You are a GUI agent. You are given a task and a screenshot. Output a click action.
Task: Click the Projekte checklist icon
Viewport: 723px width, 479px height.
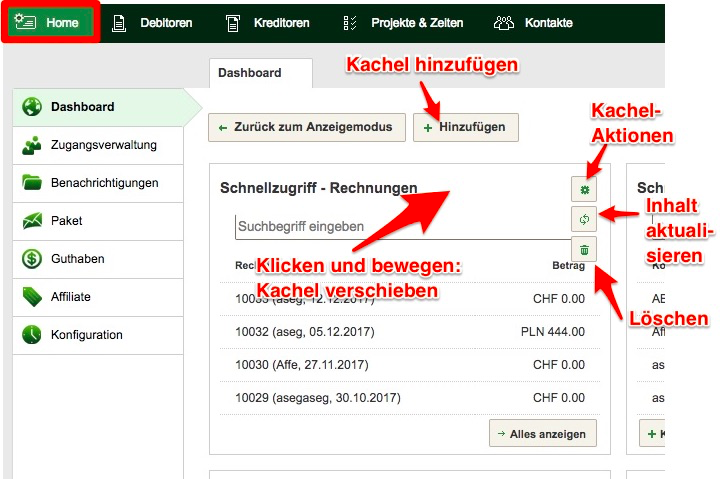pos(350,23)
